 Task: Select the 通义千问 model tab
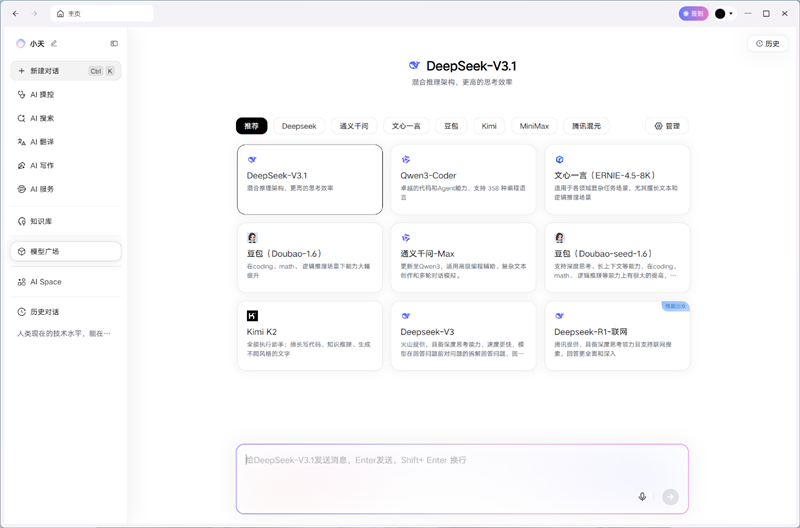coord(354,126)
